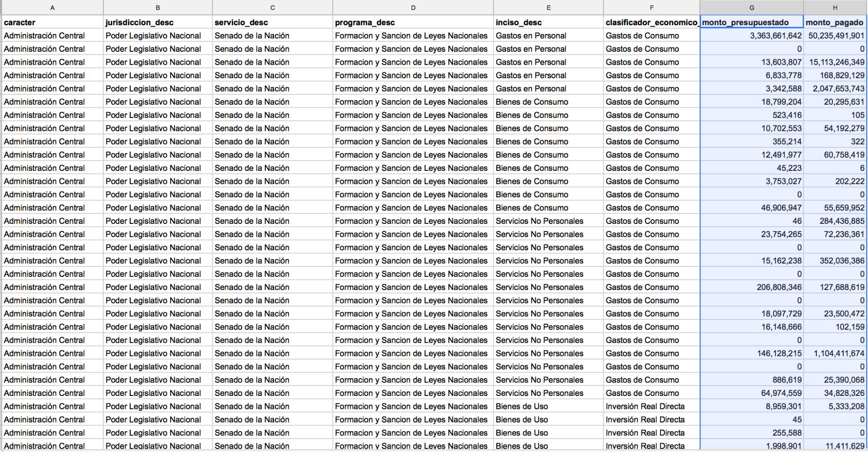Select cell with value 146,128,215
Image resolution: width=868 pixels, height=452 pixels.
(x=752, y=353)
